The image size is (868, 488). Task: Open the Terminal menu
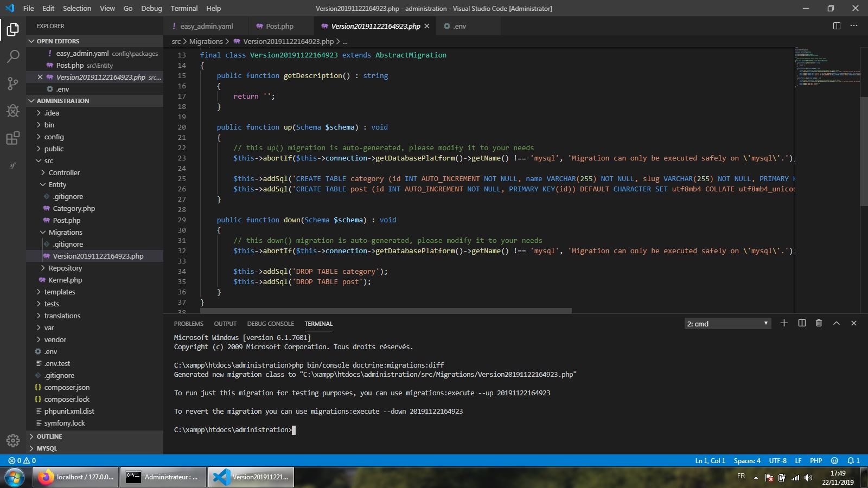(184, 8)
